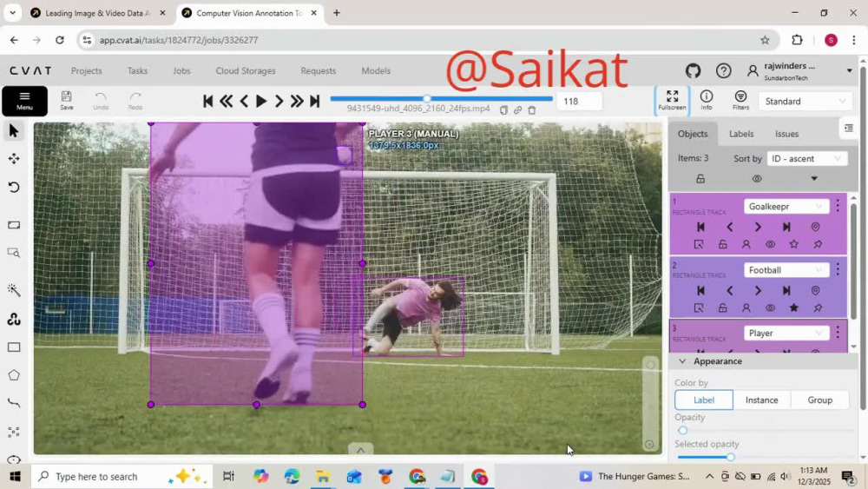Go to the last frame
The height and width of the screenshot is (489, 868).
pyautogui.click(x=315, y=101)
